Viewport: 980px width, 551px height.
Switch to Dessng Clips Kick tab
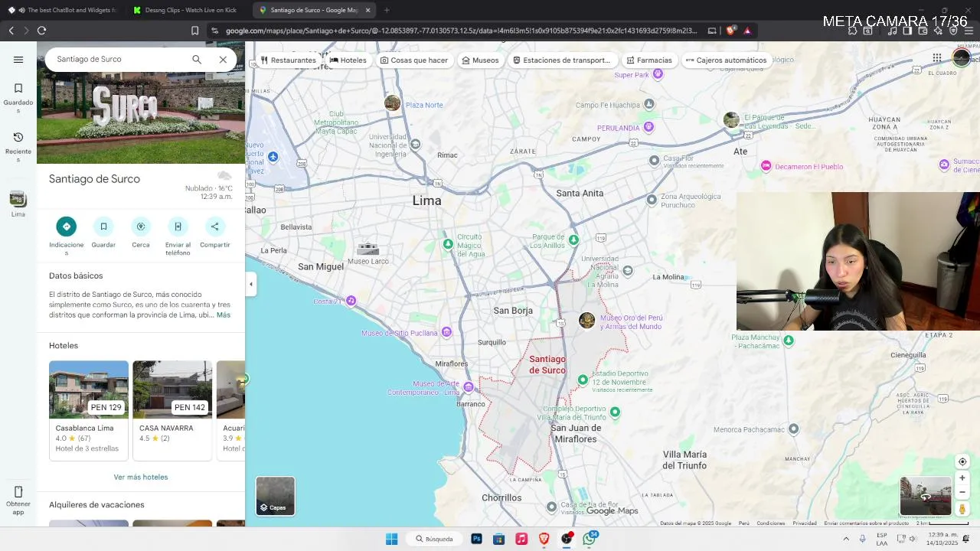[188, 10]
